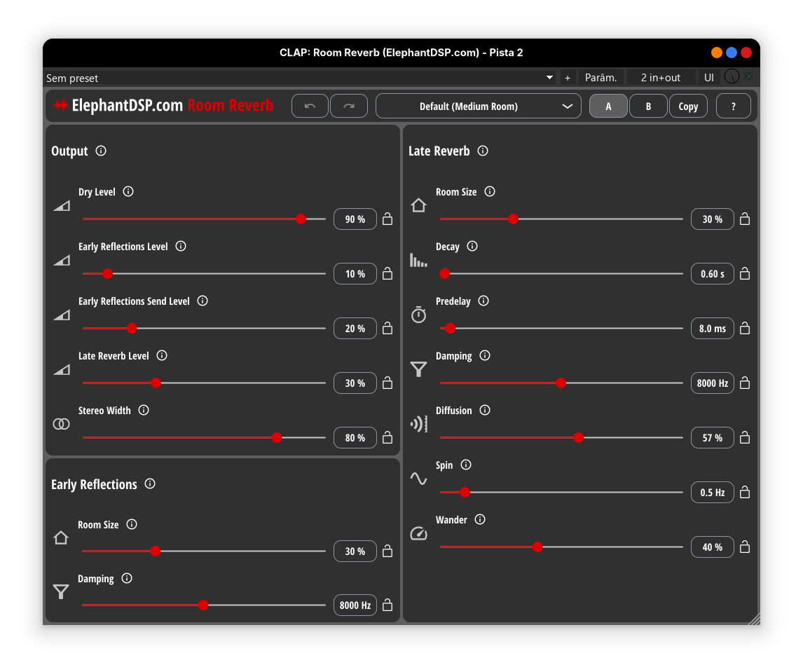Screen dimensions: 803x672
Task: Open the question mark help button
Action: coord(733,107)
